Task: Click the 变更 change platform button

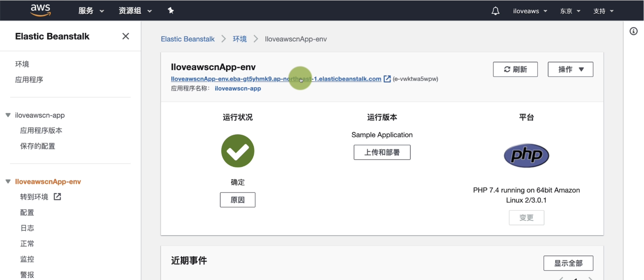Action: [526, 218]
